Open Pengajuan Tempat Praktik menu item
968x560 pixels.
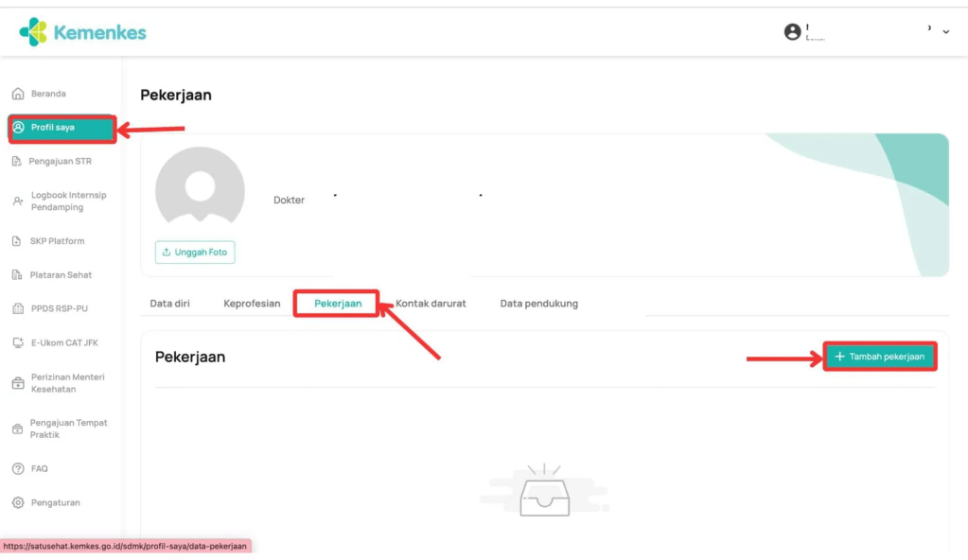click(68, 429)
